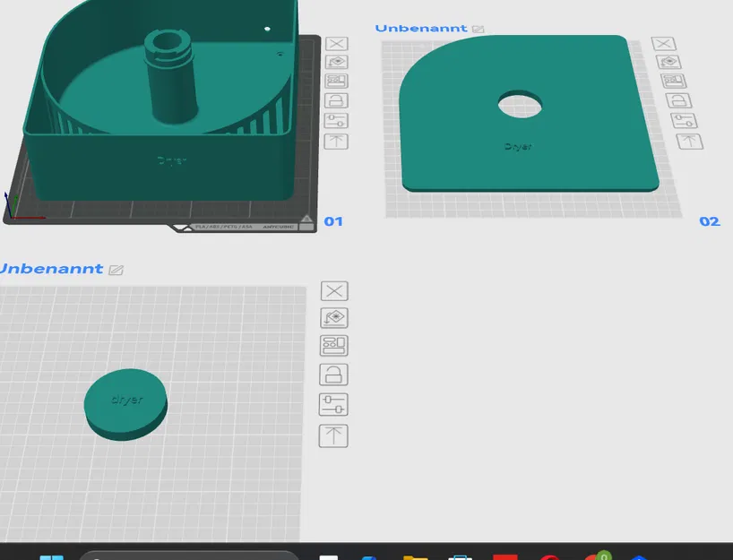Viewport: 733px width, 560px height.
Task: Toggle the lock on plate 02
Action: pyautogui.click(x=678, y=100)
